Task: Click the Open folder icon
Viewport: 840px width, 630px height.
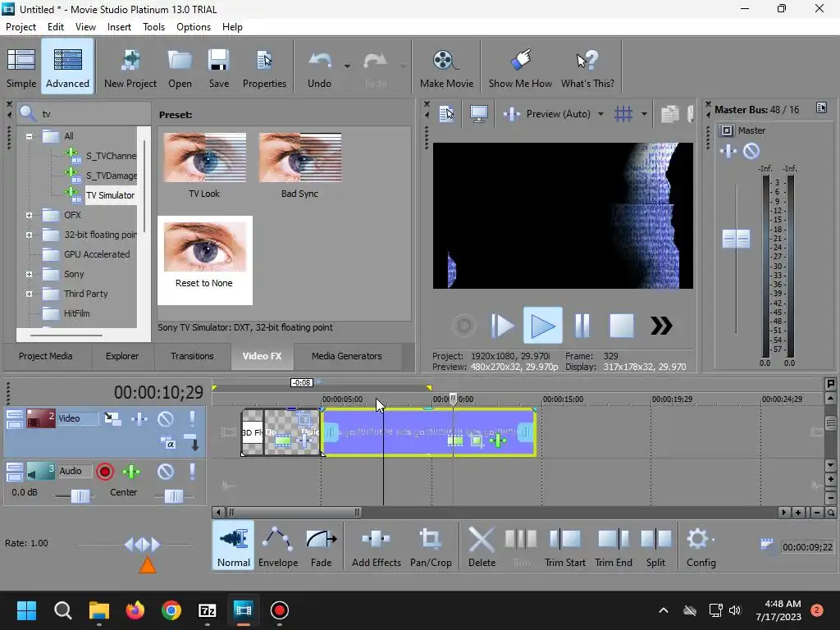Action: click(180, 60)
